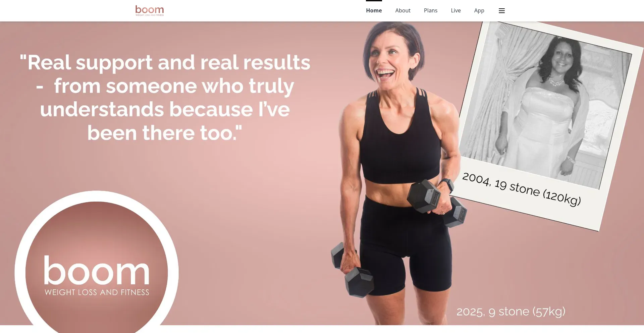This screenshot has height=333, width=644.
Task: Click the "2025, 9 stone (57kg)" caption
Action: 511,312
